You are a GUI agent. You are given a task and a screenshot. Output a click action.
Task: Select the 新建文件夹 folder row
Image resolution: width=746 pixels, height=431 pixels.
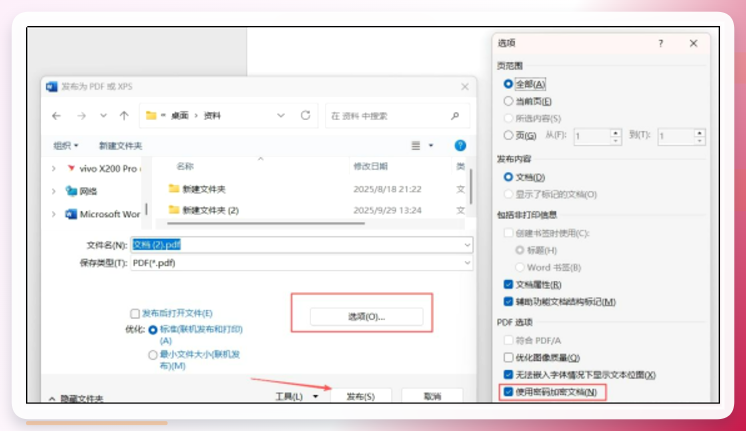coord(316,189)
